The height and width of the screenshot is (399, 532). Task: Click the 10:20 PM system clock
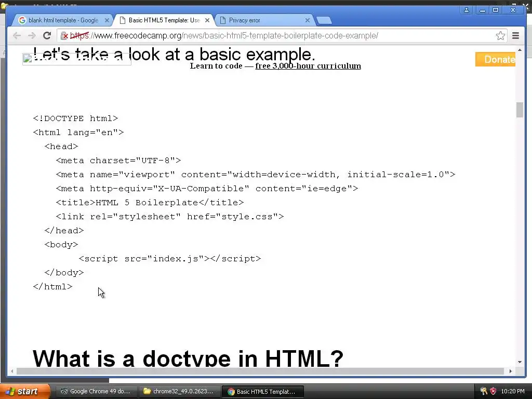point(513,391)
